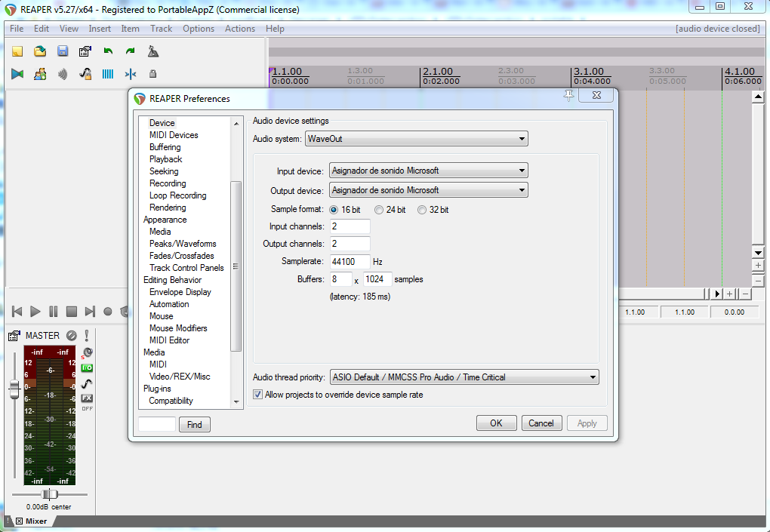This screenshot has width=770, height=532.
Task: Open the Actions menu
Action: [x=239, y=29]
